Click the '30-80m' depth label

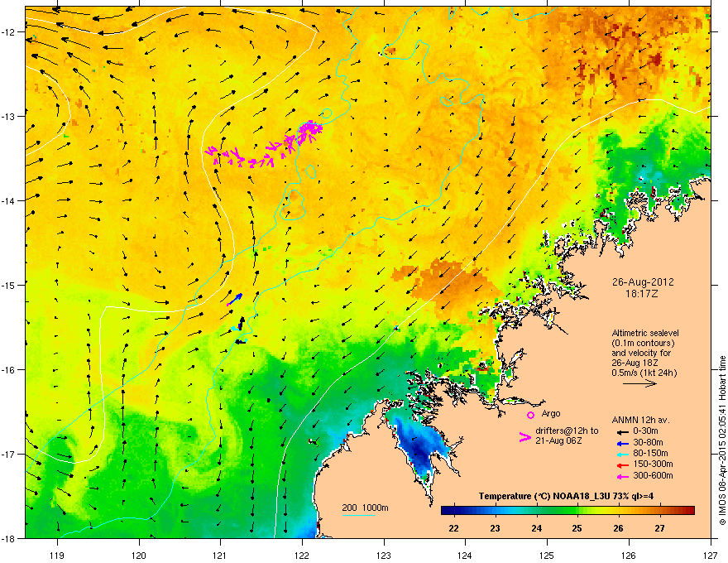[648, 443]
